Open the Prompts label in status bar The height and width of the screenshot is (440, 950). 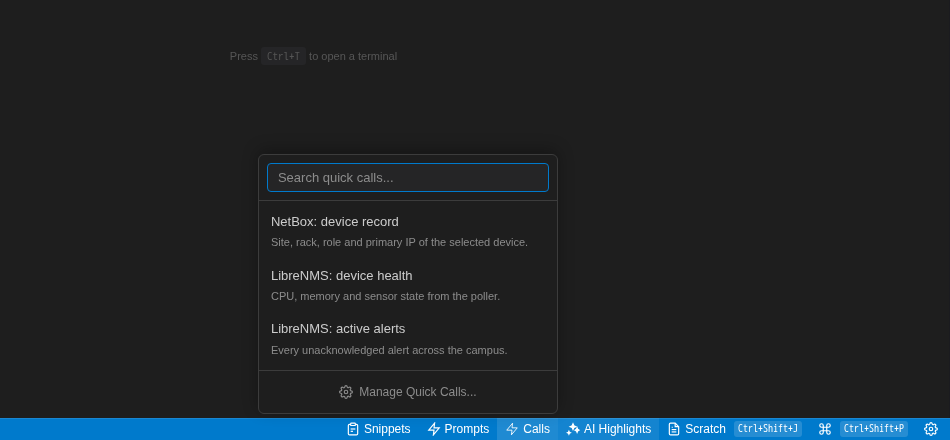click(467, 429)
